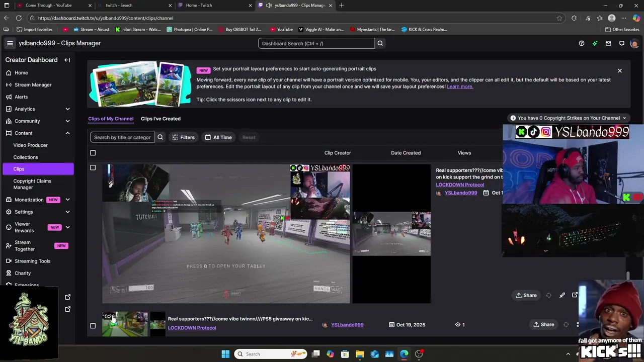
Task: Open the YouTube bookmark in bookmarks bar
Action: 281,29
